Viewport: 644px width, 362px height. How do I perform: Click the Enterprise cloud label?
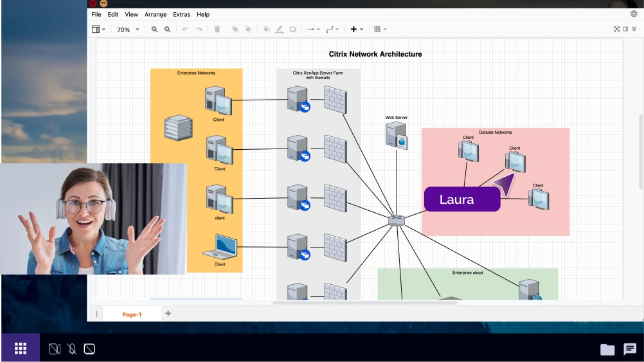point(467,273)
